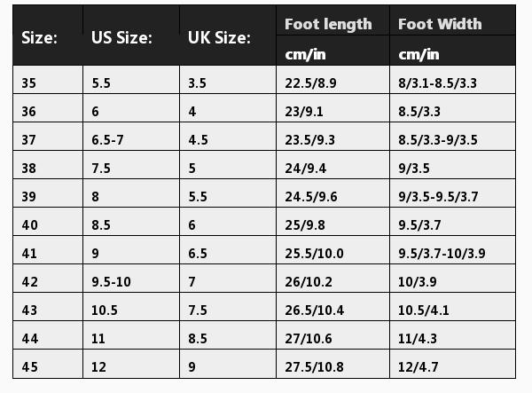Select the foot length 27.5/10.8 cell
The height and width of the screenshot is (393, 532).
(x=314, y=367)
